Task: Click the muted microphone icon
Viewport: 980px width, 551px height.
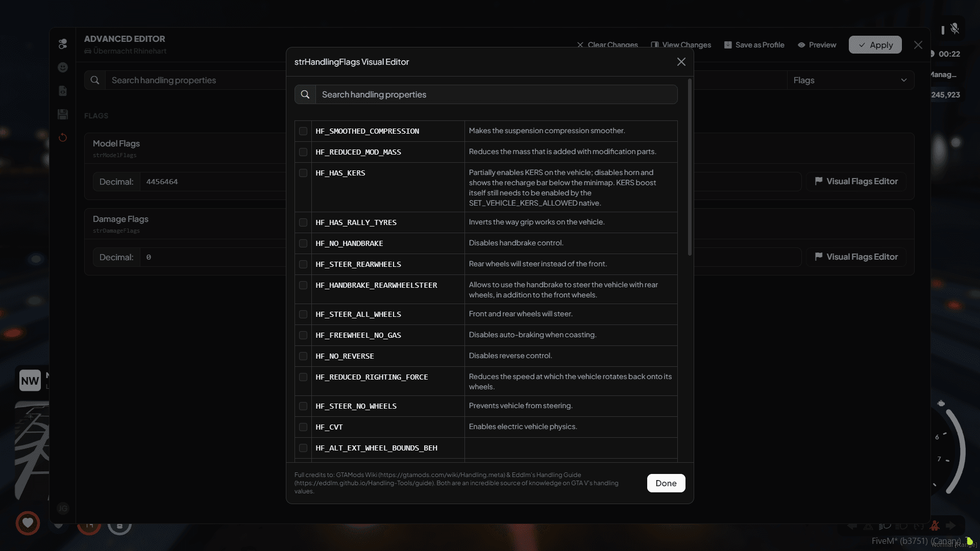Action: coord(954,29)
